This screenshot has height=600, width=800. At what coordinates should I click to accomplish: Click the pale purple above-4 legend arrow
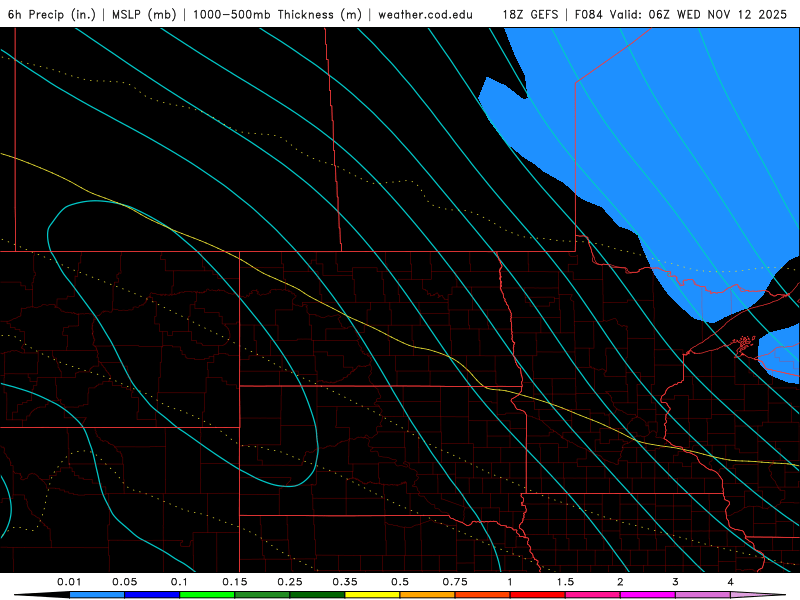pos(757,595)
